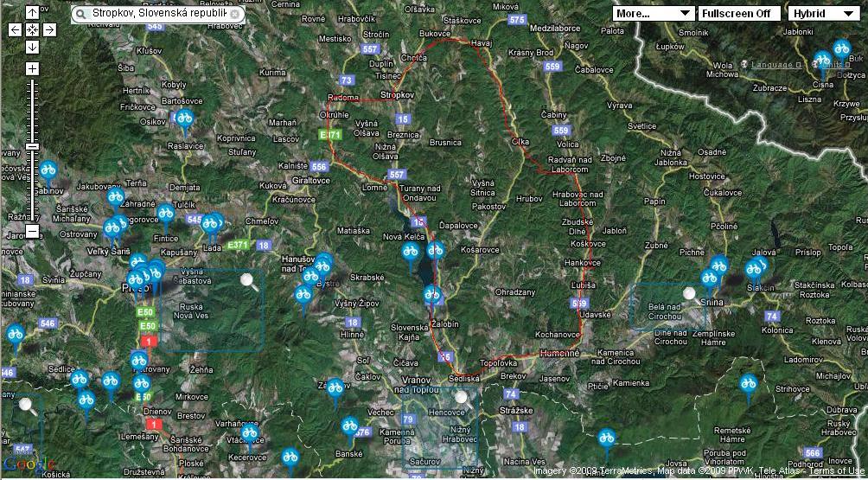This screenshot has width=868, height=480.
Task: Open the More... dropdown menu
Action: [653, 14]
